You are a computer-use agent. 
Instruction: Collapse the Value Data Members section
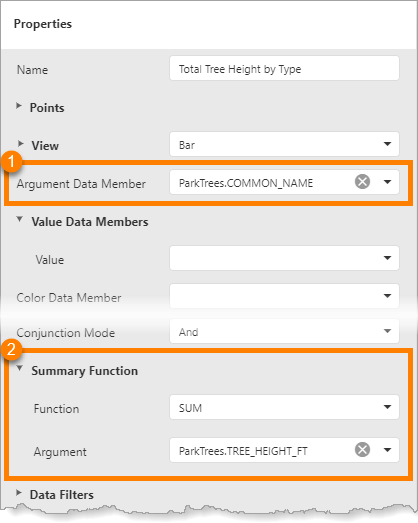click(20, 219)
